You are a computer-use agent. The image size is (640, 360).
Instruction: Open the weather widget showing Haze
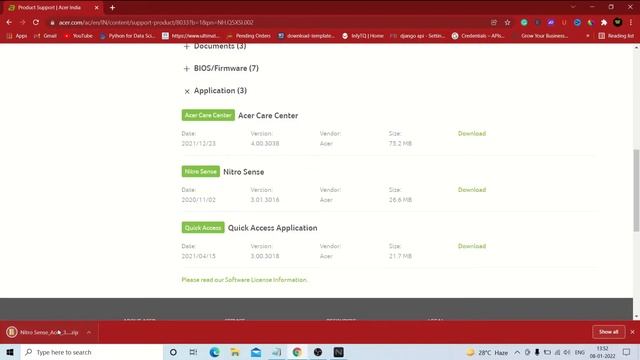488,352
